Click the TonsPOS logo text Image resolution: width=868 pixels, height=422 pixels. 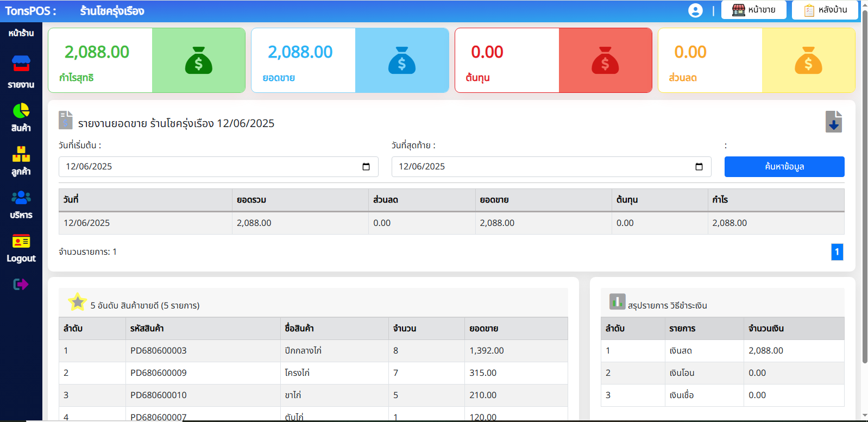pyautogui.click(x=30, y=11)
